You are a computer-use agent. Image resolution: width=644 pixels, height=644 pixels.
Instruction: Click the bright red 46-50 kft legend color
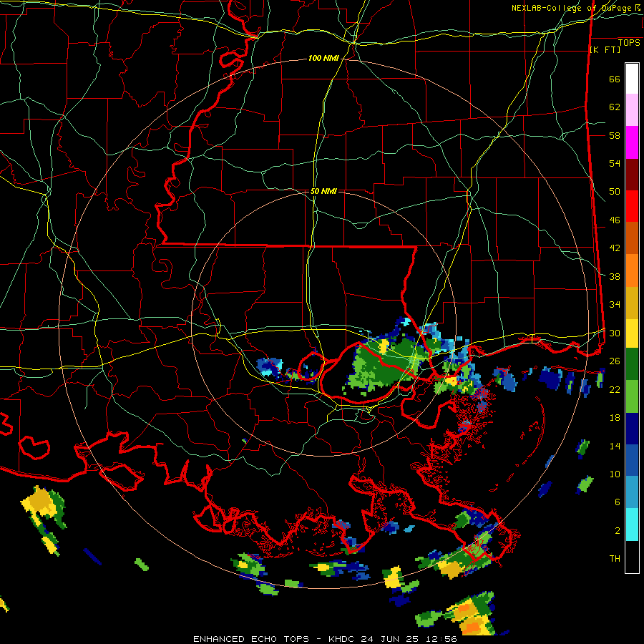pyautogui.click(x=632, y=206)
